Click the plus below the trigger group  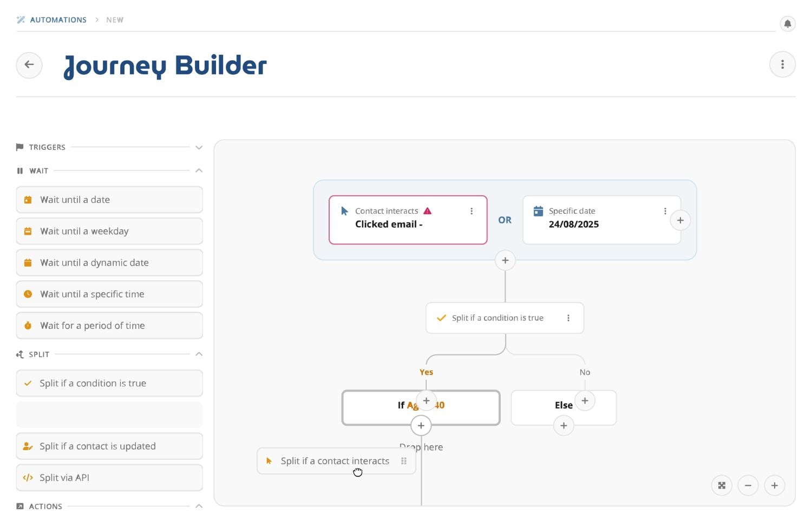pos(505,260)
